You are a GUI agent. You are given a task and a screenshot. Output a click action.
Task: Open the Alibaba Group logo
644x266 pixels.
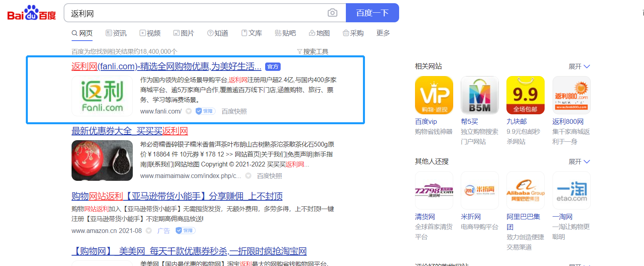pyautogui.click(x=525, y=190)
